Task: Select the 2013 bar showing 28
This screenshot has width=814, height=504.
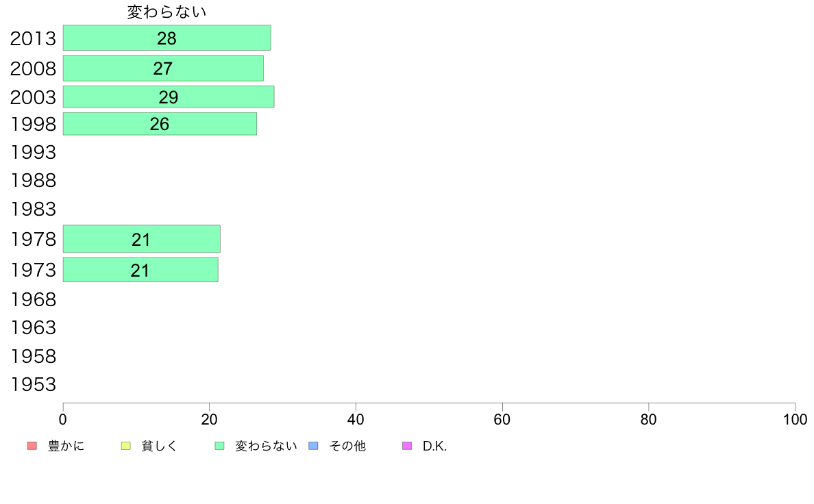Action: click(x=166, y=38)
